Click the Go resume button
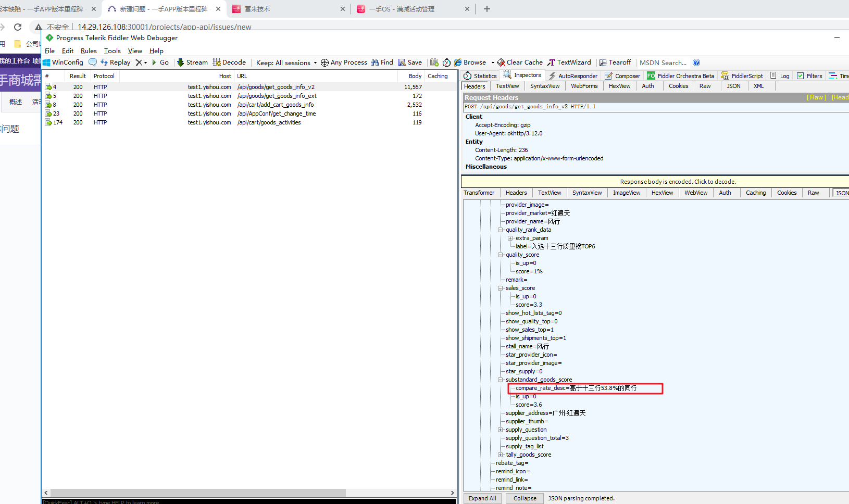The height and width of the screenshot is (504, 849). click(x=160, y=62)
